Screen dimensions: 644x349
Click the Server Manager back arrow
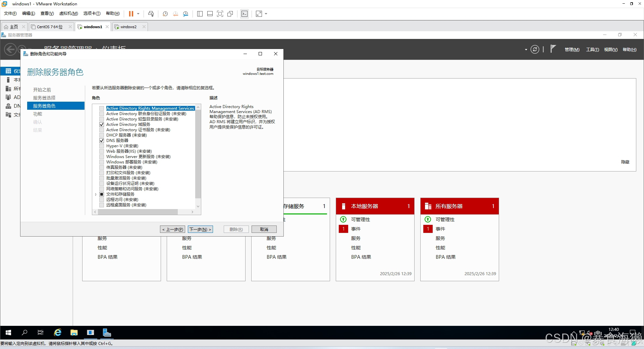[x=10, y=50]
